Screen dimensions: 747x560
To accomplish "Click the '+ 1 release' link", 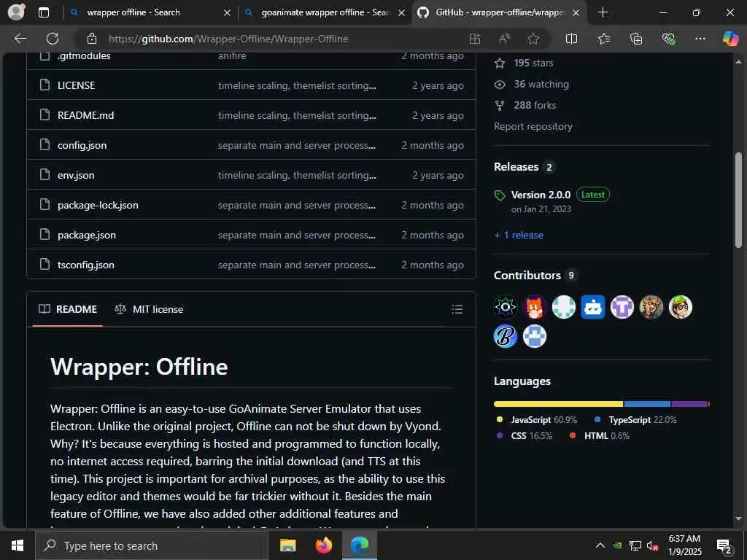I will (519, 236).
